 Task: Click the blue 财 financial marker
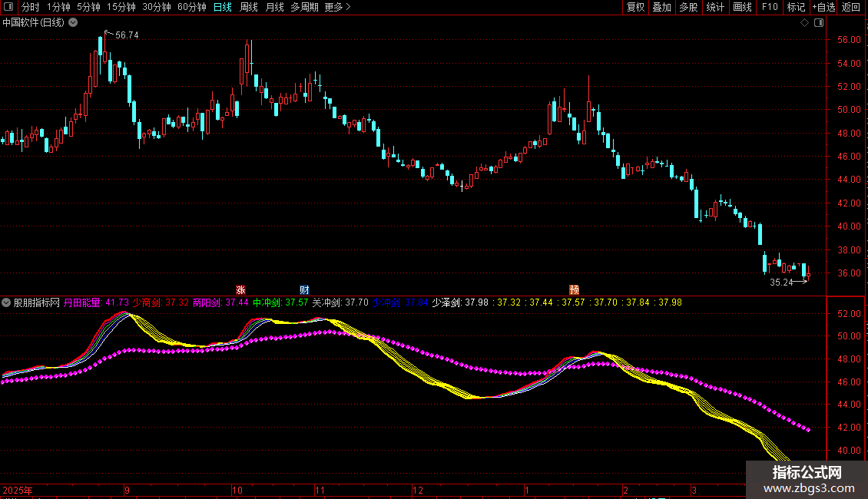click(304, 289)
